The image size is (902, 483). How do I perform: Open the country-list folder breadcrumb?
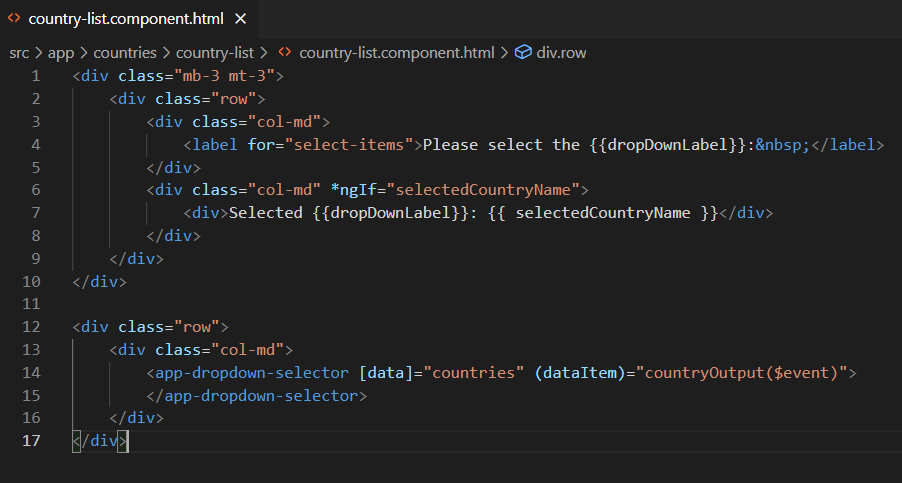[x=215, y=52]
